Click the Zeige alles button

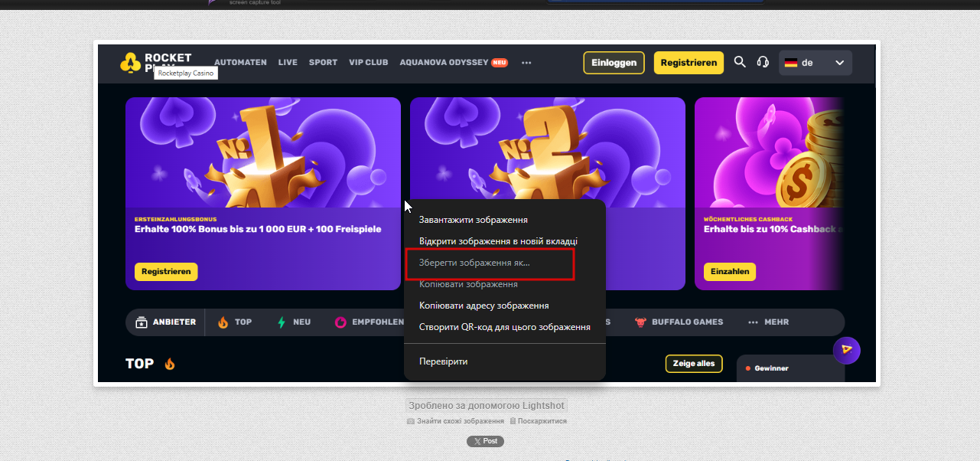tap(694, 364)
